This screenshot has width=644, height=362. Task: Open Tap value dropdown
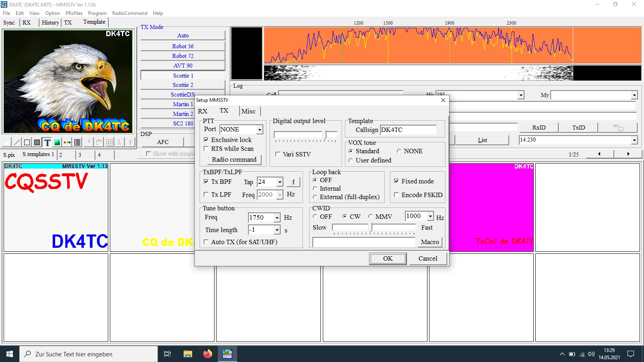click(x=280, y=182)
